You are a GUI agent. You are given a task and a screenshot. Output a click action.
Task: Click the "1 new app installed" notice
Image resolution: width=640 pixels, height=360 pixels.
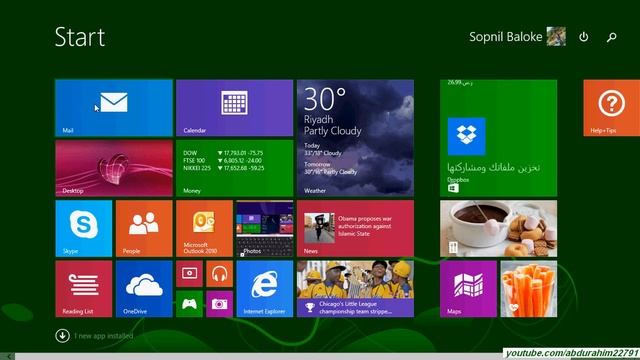[x=103, y=336]
